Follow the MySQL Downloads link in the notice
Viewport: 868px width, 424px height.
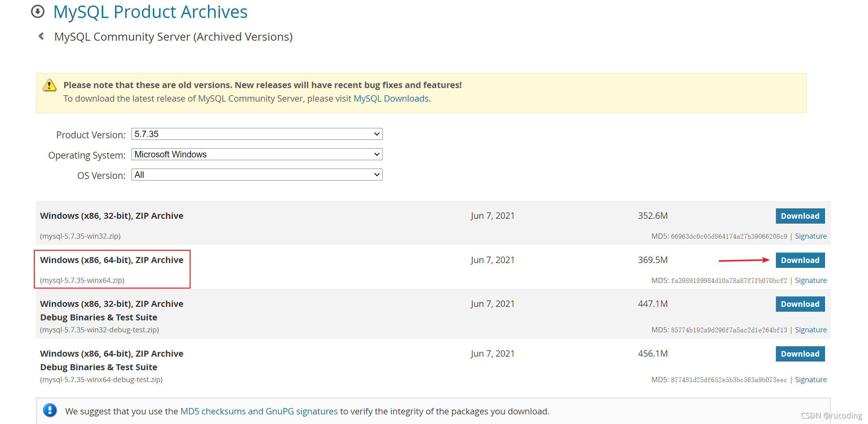pos(391,98)
